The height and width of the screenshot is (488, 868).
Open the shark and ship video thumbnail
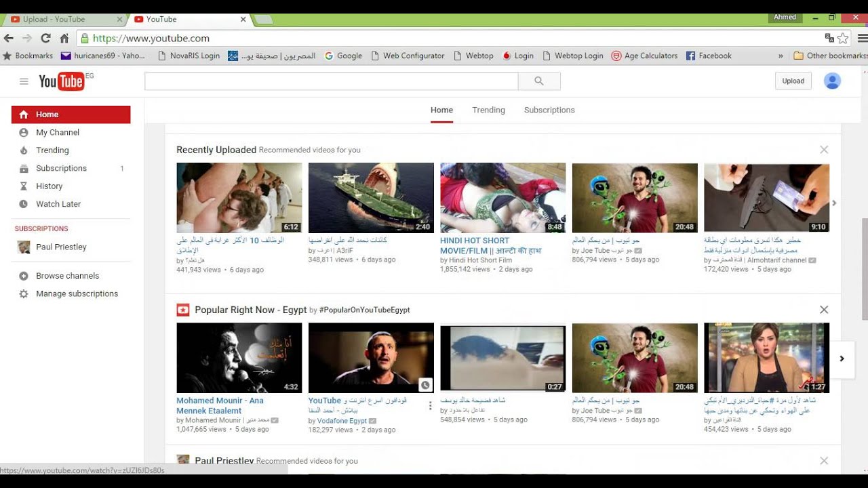pos(371,197)
